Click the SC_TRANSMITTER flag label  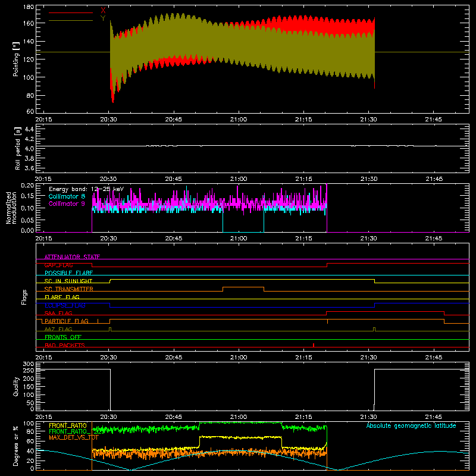69,289
